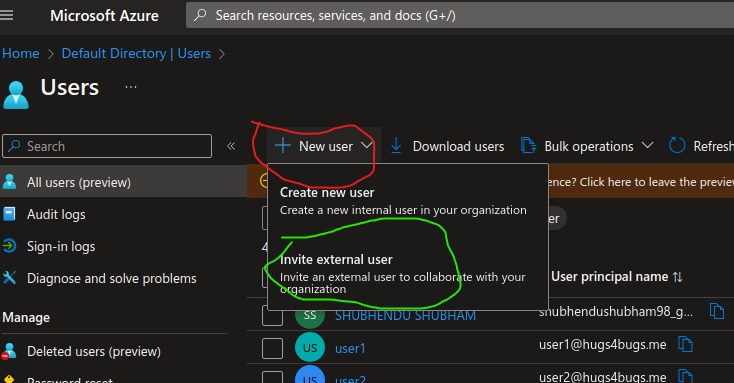Viewport: 734px width, 383px height.
Task: Copy shubhendushubham98 principal name
Action: (717, 310)
